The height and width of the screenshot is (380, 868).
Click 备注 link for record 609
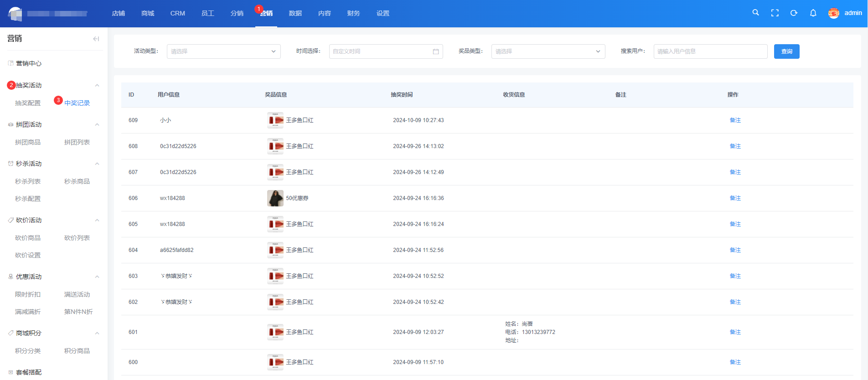(735, 120)
